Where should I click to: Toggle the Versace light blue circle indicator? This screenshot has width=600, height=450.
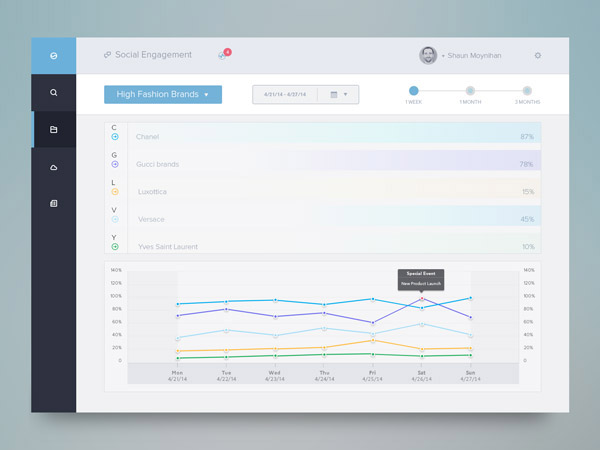(x=115, y=219)
